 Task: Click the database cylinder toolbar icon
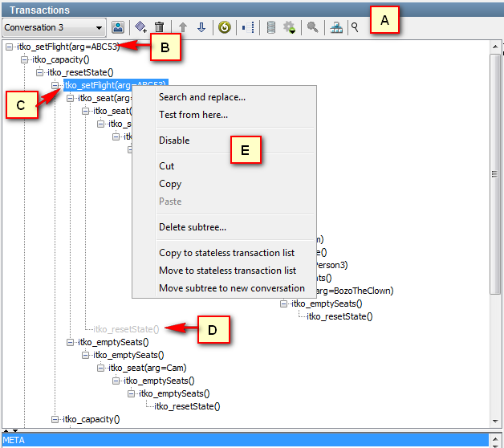[271, 27]
